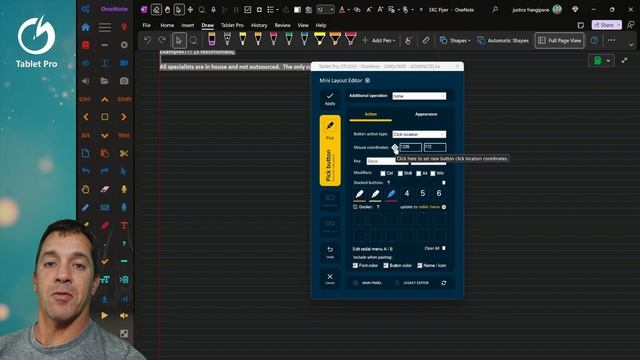Click the camera icon in the sidebar
The height and width of the screenshot is (360, 640).
click(124, 81)
